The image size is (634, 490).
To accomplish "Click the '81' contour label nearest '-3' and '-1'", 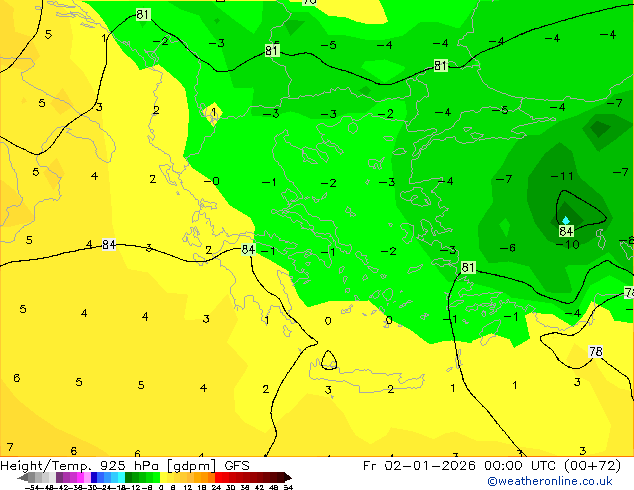I will click(468, 267).
